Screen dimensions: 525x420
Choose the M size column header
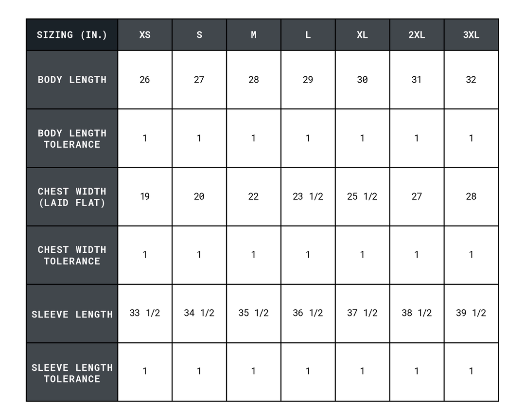click(x=254, y=35)
